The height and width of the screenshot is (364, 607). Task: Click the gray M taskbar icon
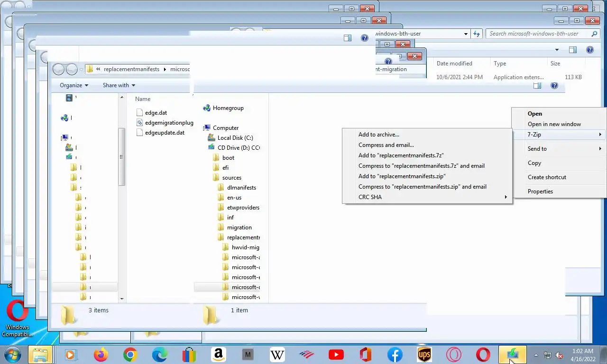pos(248,355)
